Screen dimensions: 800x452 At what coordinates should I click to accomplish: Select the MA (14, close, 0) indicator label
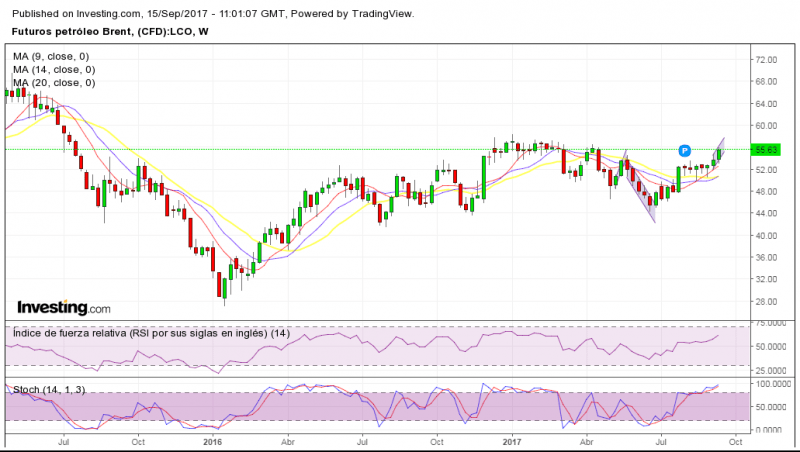tap(54, 70)
